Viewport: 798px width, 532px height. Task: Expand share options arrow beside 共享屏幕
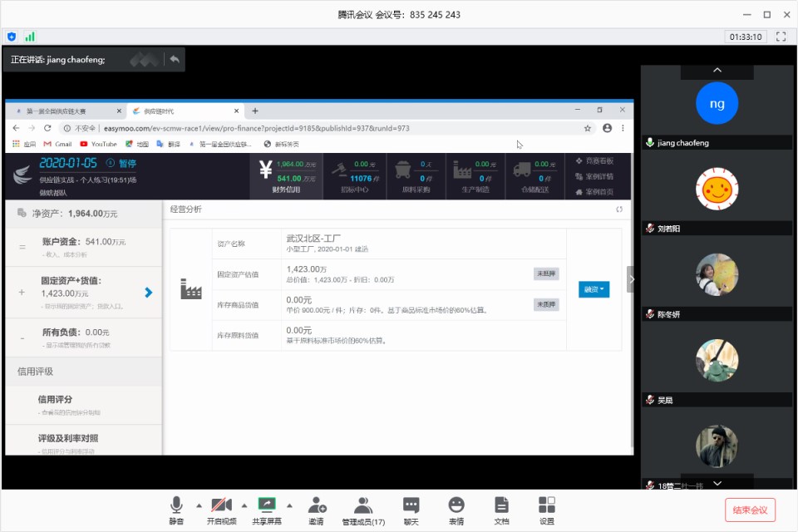click(289, 505)
